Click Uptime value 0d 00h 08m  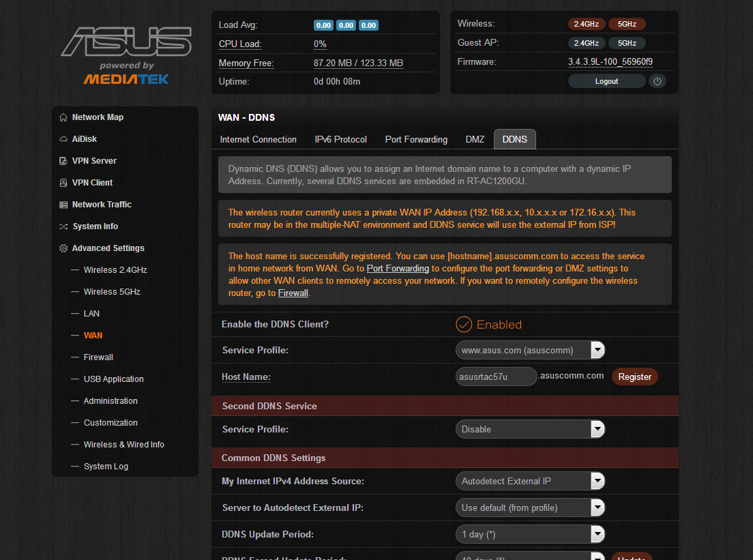pyautogui.click(x=337, y=82)
